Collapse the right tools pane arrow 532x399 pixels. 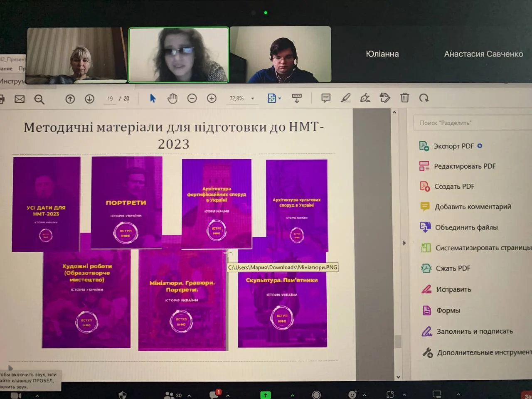point(404,243)
